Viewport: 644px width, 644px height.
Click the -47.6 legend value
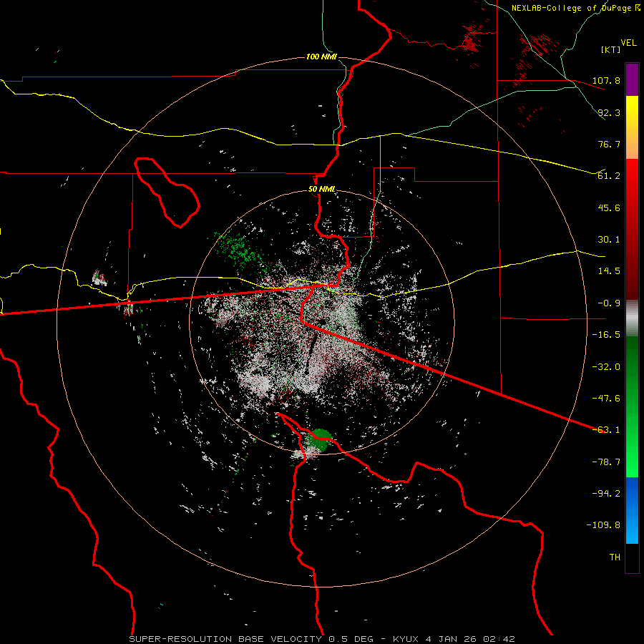coord(606,399)
